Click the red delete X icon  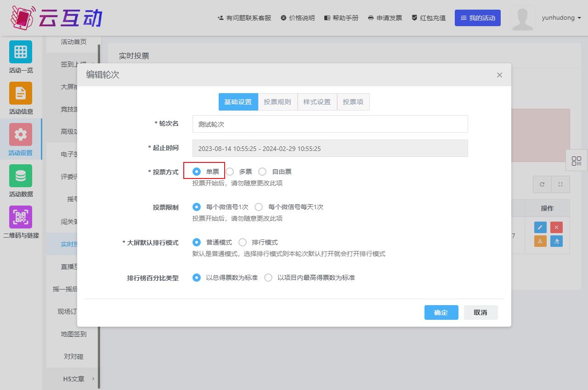[x=556, y=228]
